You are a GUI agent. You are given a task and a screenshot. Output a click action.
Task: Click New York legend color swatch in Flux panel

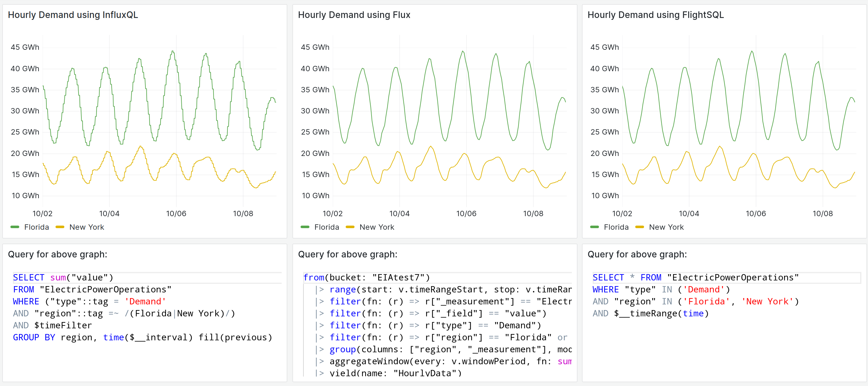tap(350, 227)
